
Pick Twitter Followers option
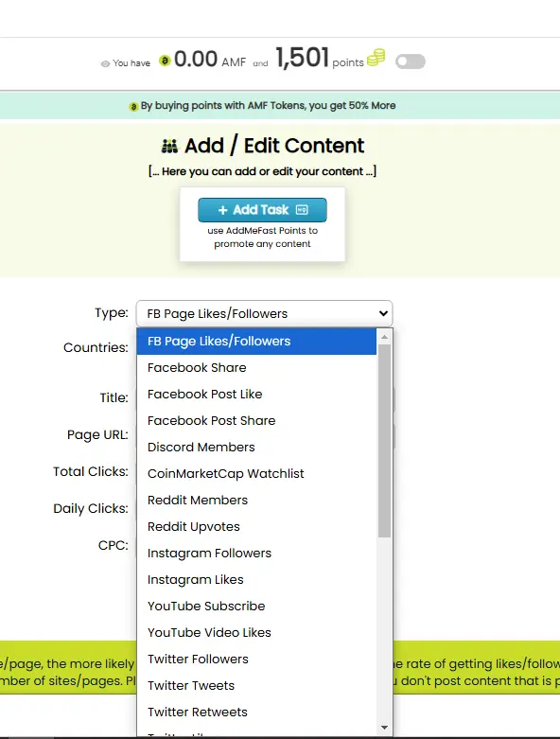256,659
